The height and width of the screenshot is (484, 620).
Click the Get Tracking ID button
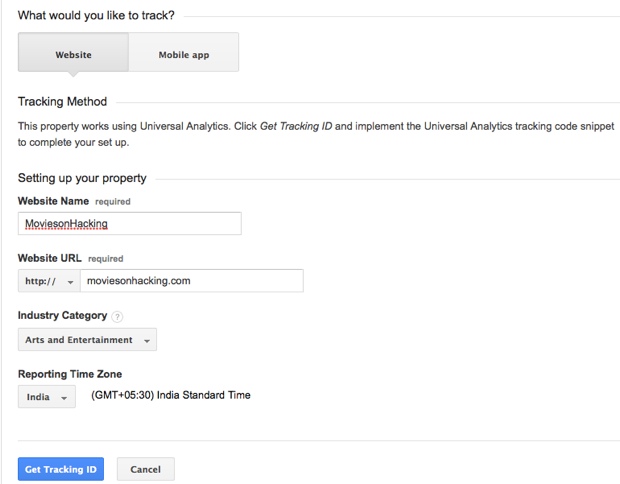(x=61, y=469)
